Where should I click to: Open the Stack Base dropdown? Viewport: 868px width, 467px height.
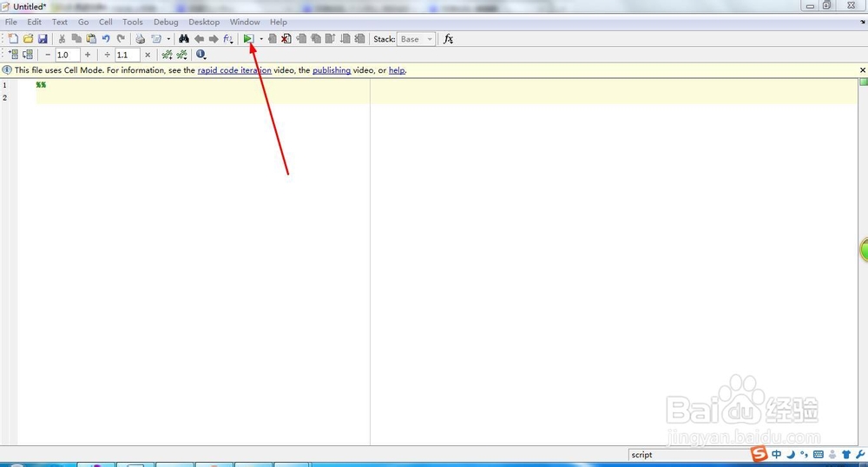click(416, 39)
